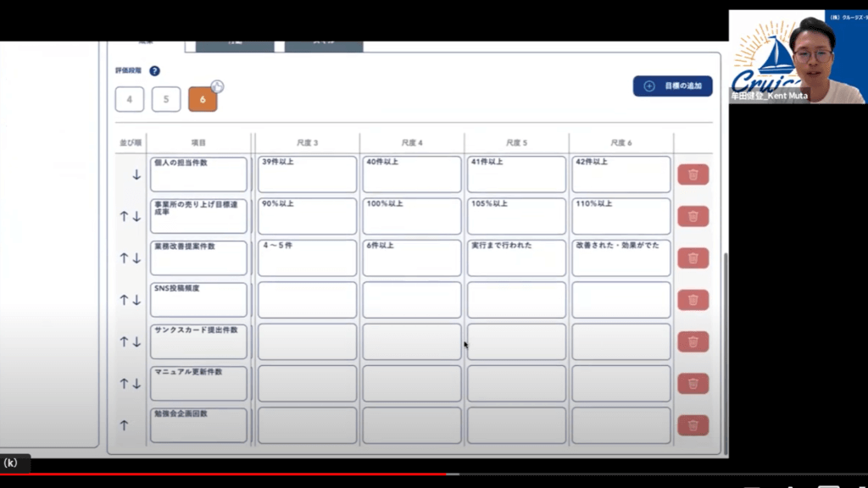Move 個人の担当件数 row down
Viewport: 868px width, 488px height.
tap(136, 175)
